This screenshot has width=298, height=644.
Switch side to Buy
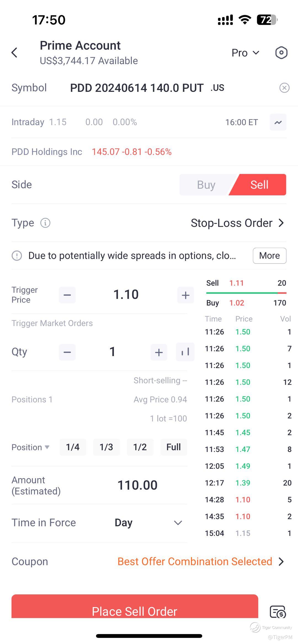pyautogui.click(x=206, y=185)
